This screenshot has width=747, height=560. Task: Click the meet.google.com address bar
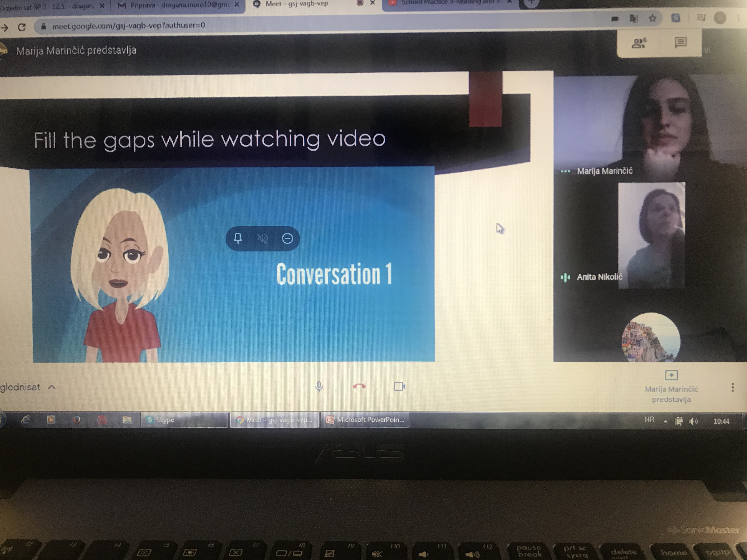[x=128, y=26]
